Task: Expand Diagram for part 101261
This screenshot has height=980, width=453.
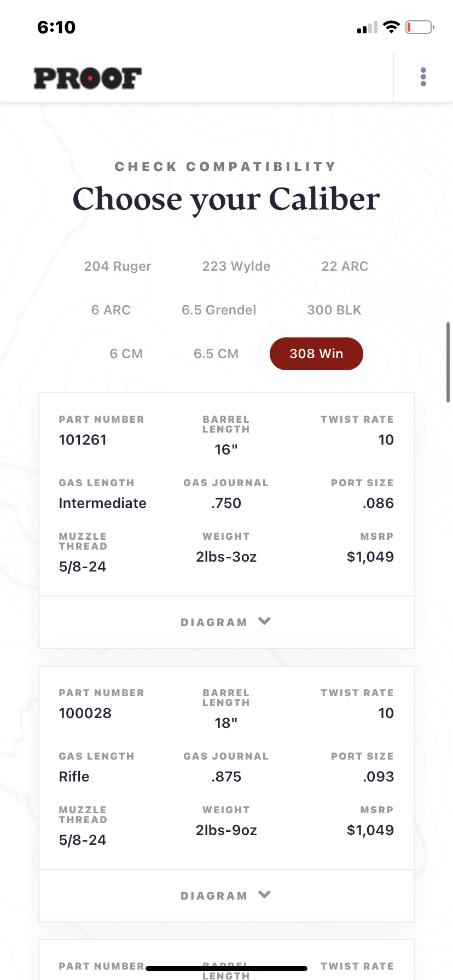Action: tap(214, 622)
